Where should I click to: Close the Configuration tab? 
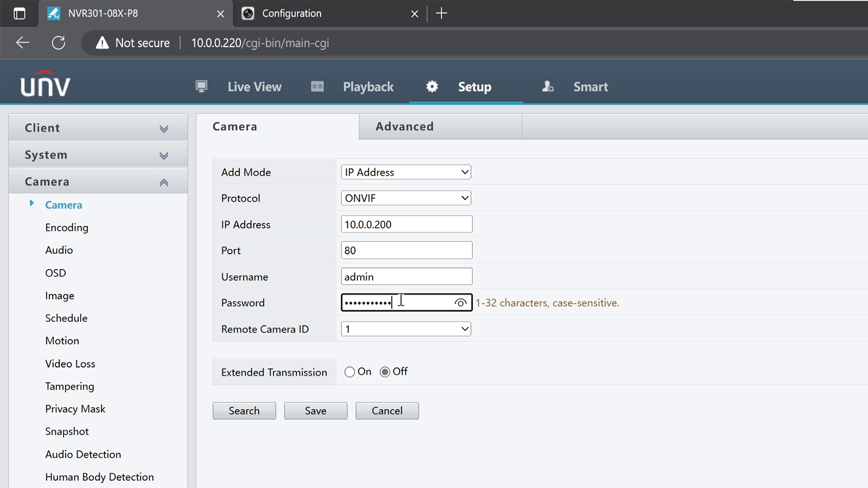(414, 14)
